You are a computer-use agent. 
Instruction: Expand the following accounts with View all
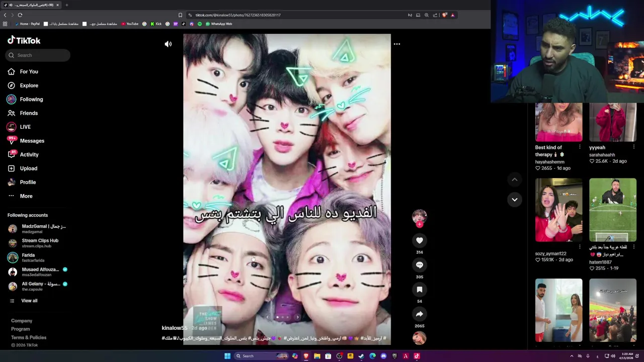(29, 301)
